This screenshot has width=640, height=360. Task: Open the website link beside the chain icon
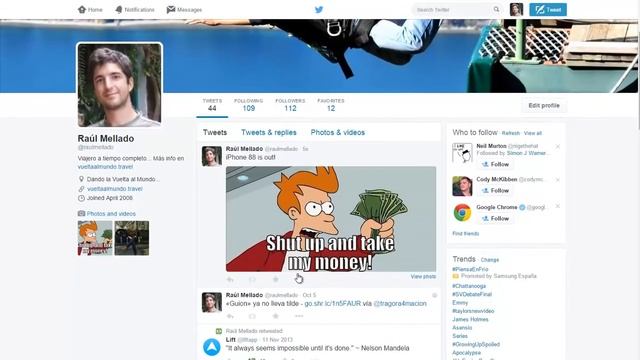click(115, 189)
